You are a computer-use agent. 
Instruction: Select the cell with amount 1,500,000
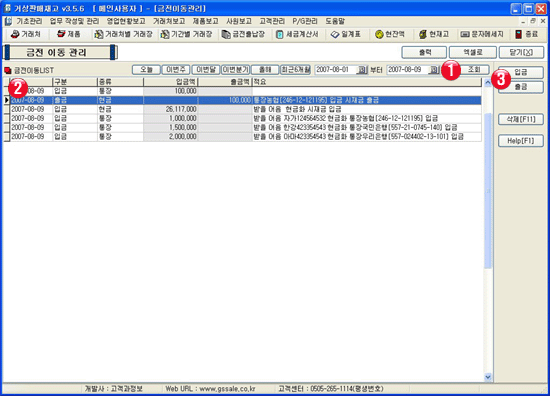tap(171, 128)
